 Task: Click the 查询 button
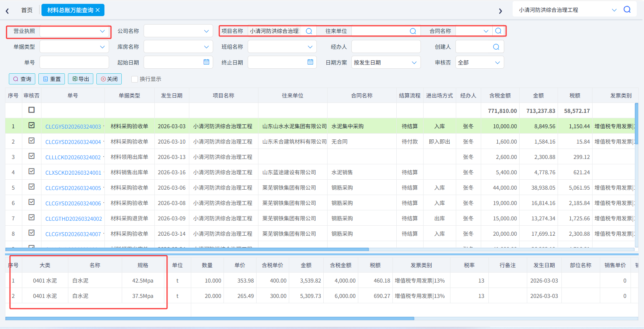pos(22,79)
